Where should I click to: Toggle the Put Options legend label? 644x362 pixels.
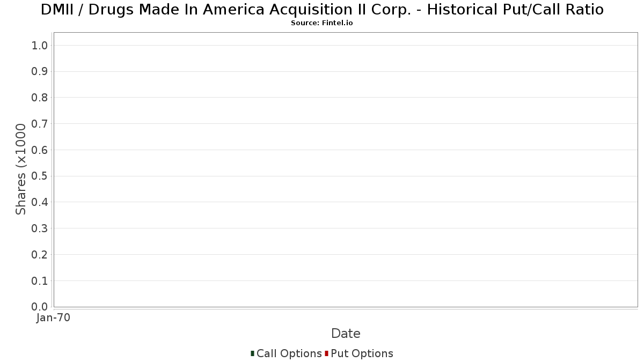click(362, 353)
